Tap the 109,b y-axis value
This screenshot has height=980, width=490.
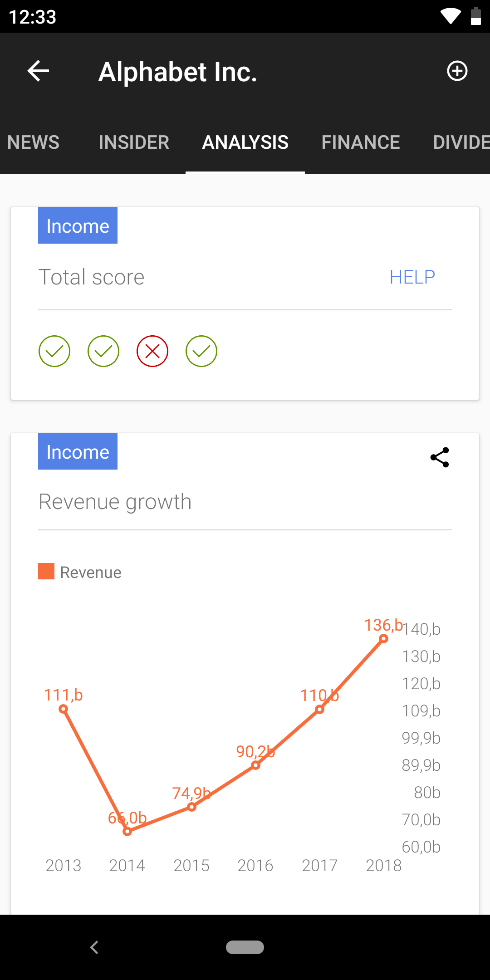[x=421, y=711]
